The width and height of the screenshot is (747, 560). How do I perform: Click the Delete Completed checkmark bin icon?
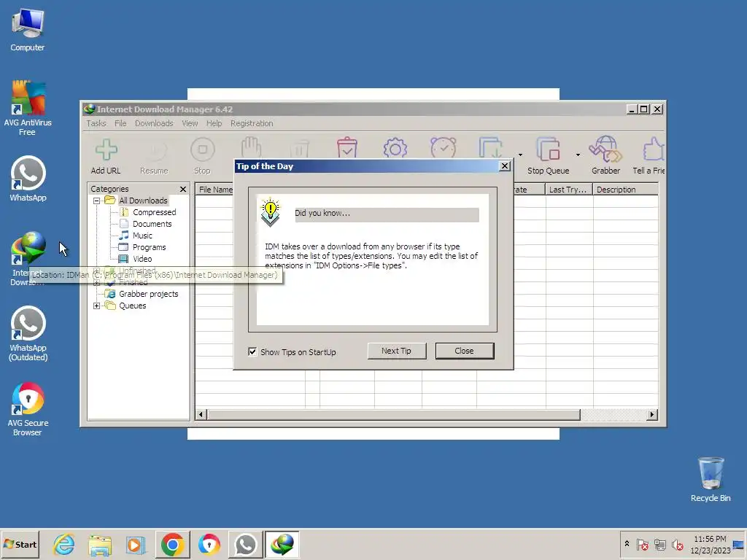347,147
